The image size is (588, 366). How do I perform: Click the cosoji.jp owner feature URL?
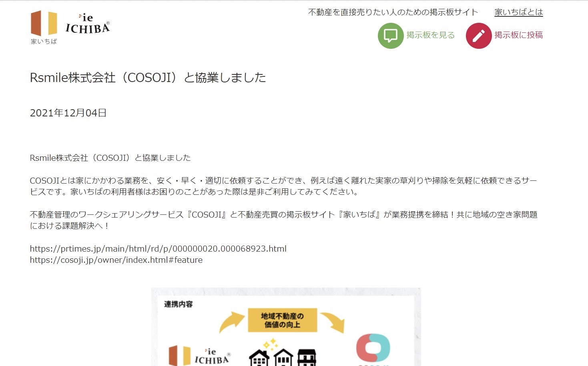[x=116, y=260]
